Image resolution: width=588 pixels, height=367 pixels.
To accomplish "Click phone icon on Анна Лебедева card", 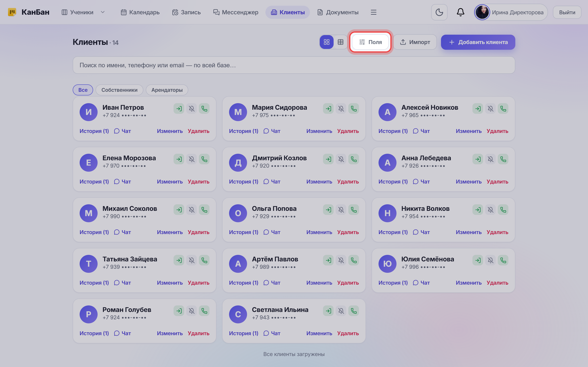I will point(503,159).
